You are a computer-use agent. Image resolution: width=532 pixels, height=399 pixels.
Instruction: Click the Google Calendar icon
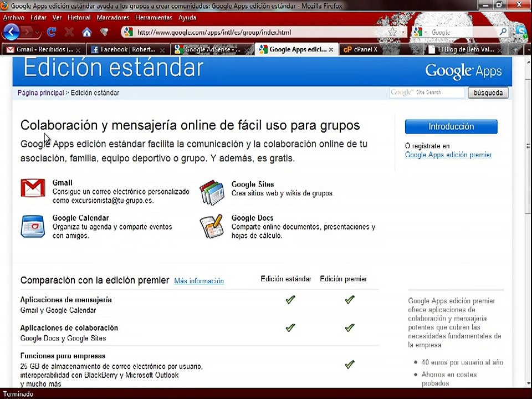(33, 226)
